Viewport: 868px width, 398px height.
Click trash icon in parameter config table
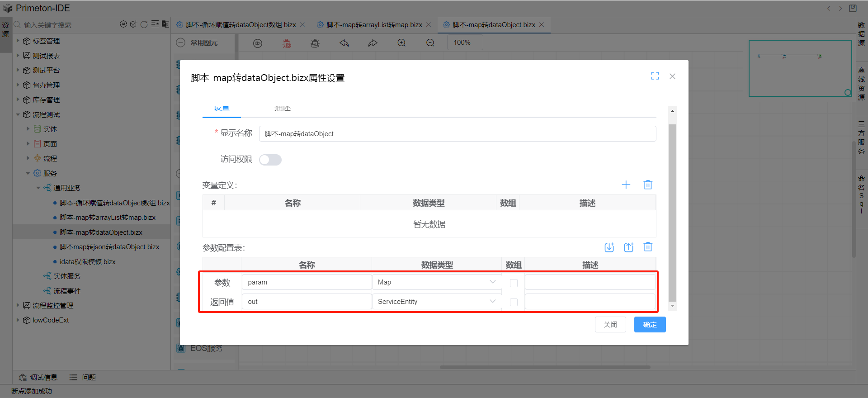point(648,247)
